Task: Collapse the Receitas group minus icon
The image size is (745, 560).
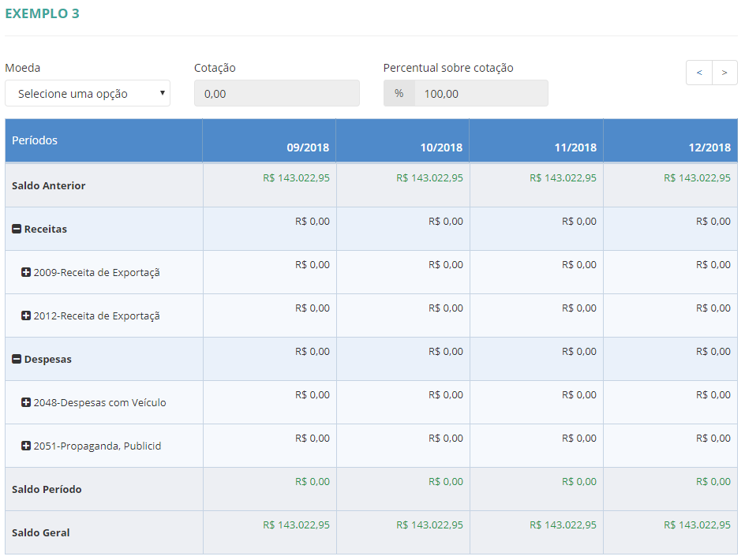Action: point(17,230)
